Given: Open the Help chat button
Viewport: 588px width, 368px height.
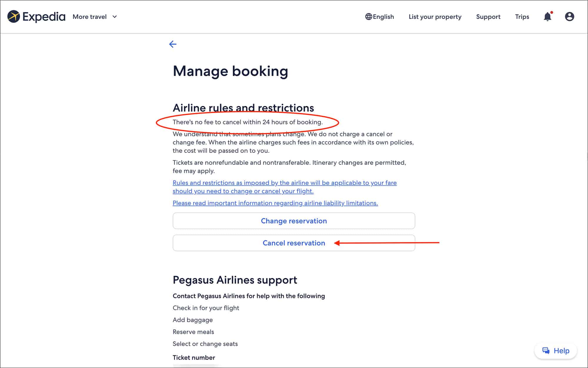Looking at the screenshot, I should [x=556, y=351].
